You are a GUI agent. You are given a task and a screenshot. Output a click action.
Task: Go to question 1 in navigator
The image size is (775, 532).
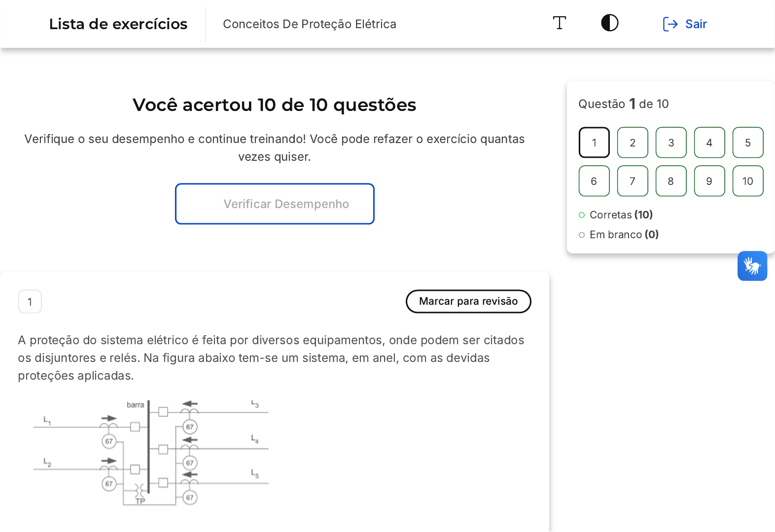(594, 142)
